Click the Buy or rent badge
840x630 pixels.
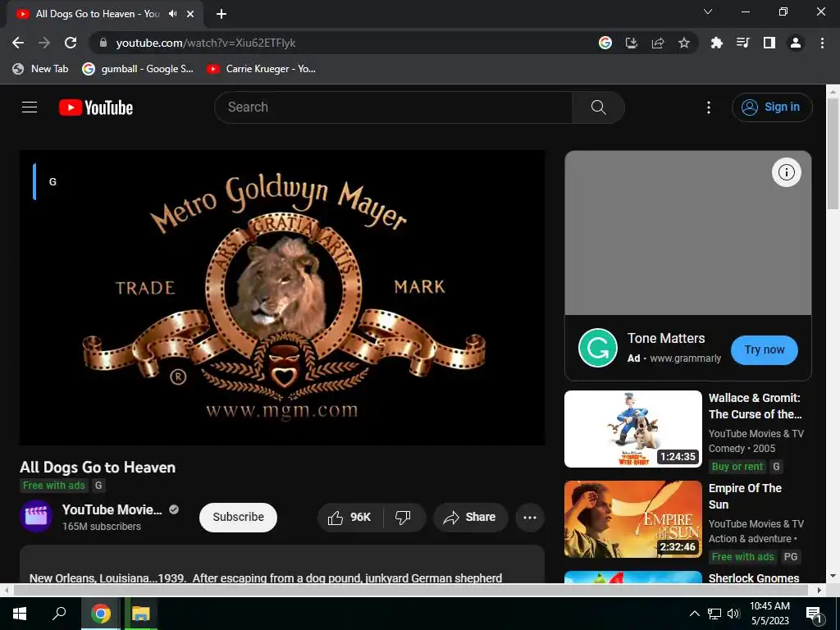[737, 467]
